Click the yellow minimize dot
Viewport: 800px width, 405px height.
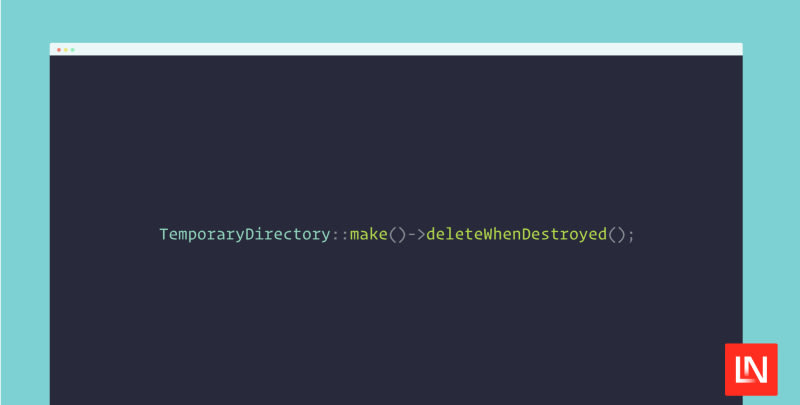tap(65, 49)
